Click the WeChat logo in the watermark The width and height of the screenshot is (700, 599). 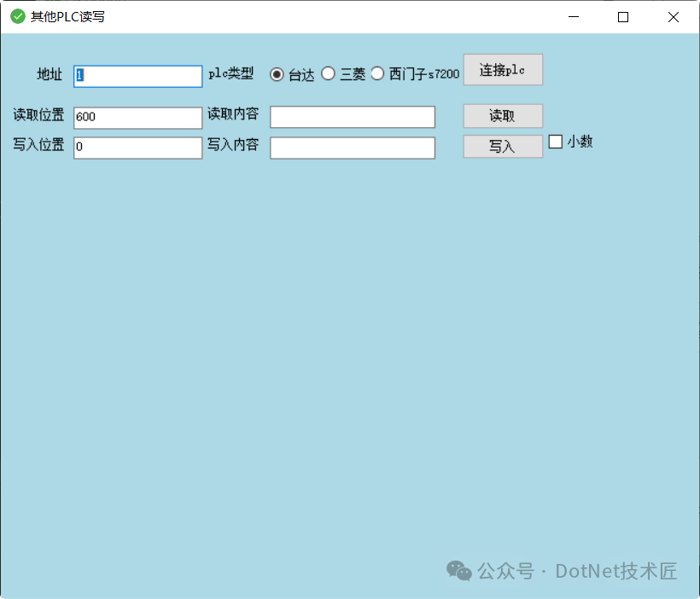click(x=459, y=571)
